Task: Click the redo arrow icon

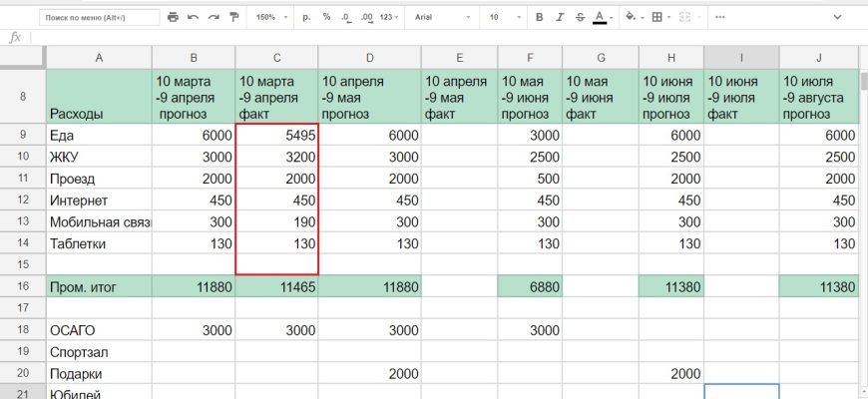Action: coord(214,18)
